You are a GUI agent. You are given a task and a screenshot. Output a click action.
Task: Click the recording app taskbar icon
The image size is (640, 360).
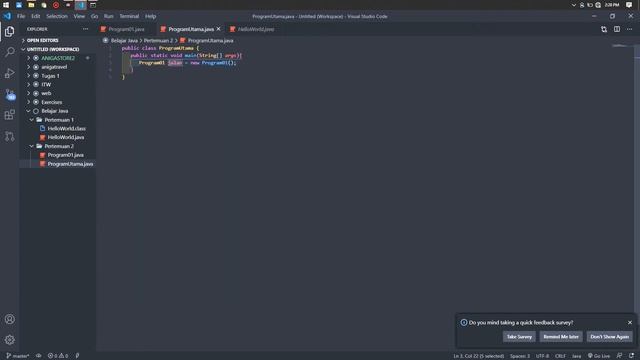click(56, 5)
